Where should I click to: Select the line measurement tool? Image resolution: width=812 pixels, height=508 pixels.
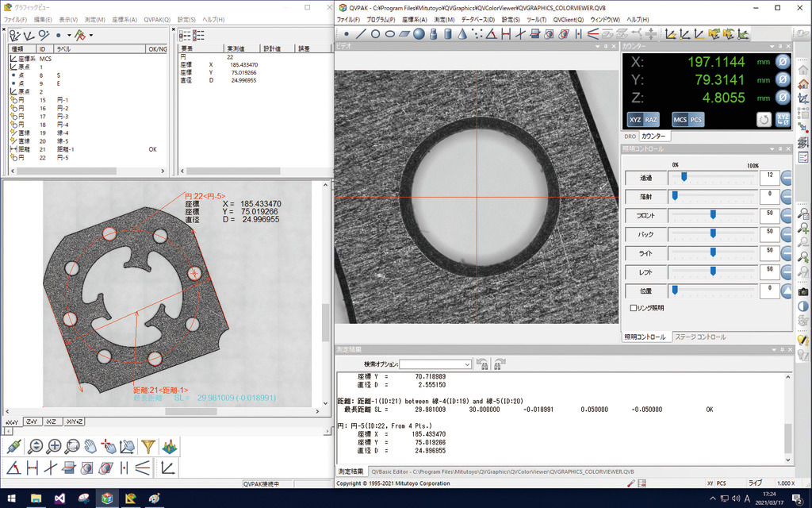click(361, 33)
